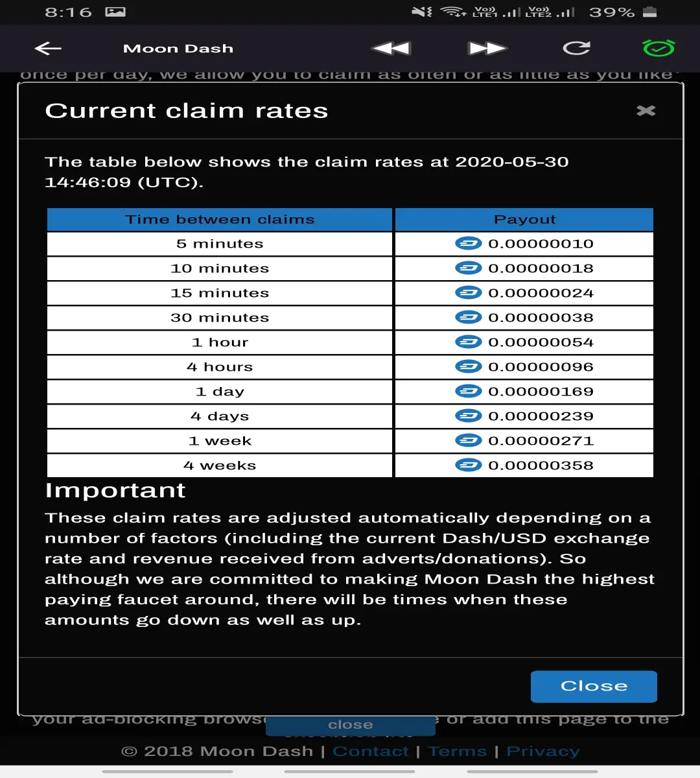Tap the battery icon in status bar
The image size is (700, 778).
[649, 12]
